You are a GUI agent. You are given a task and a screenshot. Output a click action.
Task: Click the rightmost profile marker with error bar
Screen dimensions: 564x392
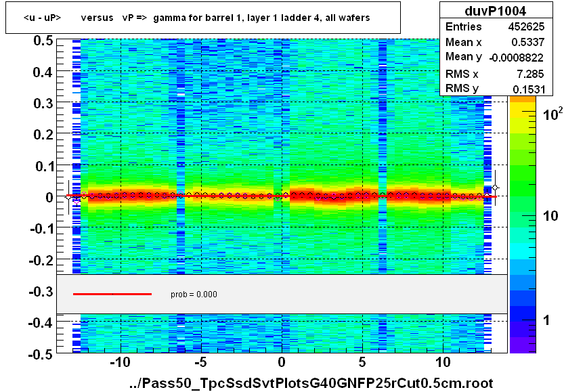pos(496,188)
